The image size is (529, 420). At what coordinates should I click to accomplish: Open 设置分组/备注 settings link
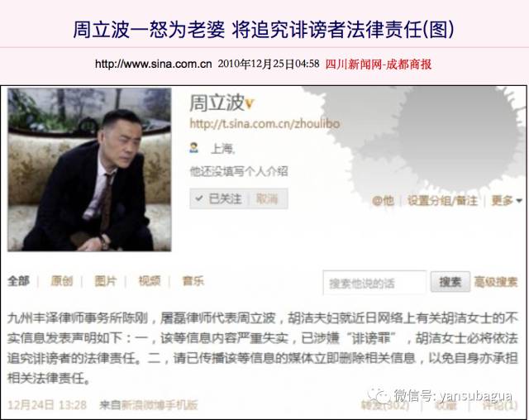[442, 200]
